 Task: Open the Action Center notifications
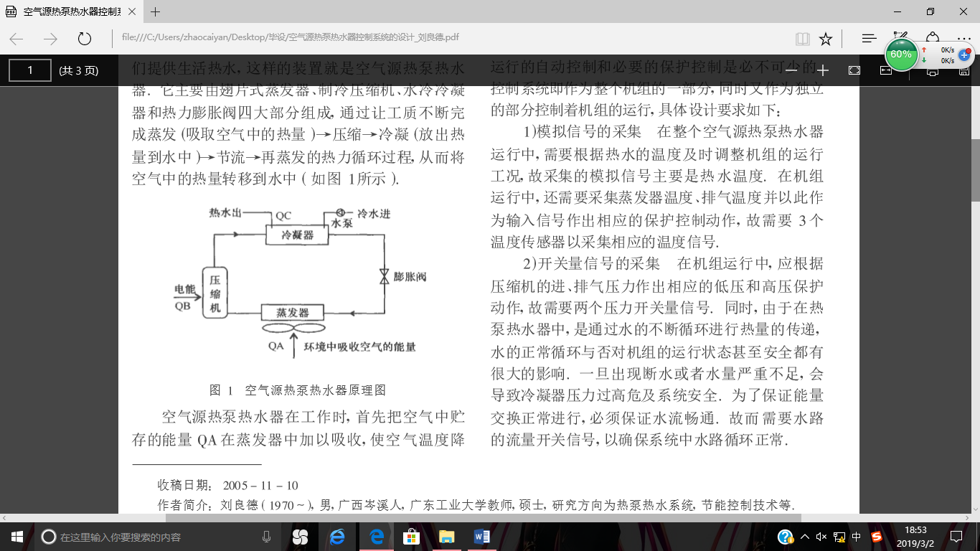coord(956,537)
